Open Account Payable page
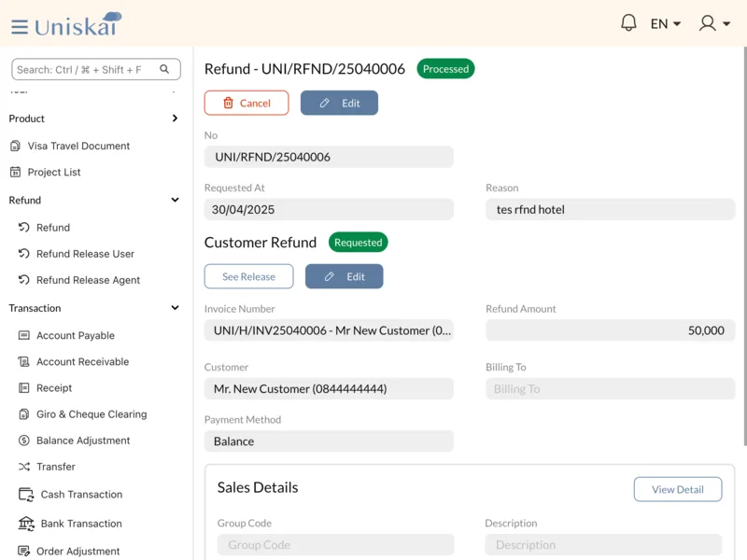747x560 pixels. coord(76,335)
